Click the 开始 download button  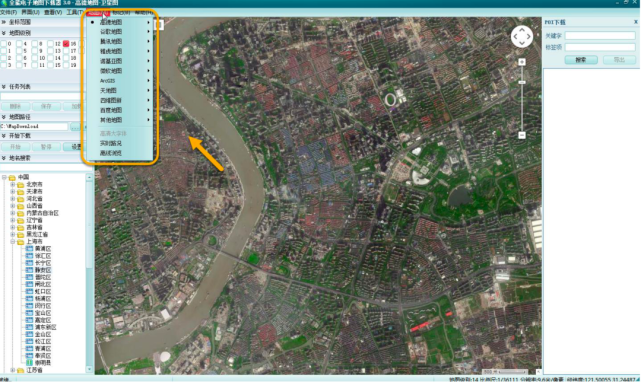[x=15, y=147]
